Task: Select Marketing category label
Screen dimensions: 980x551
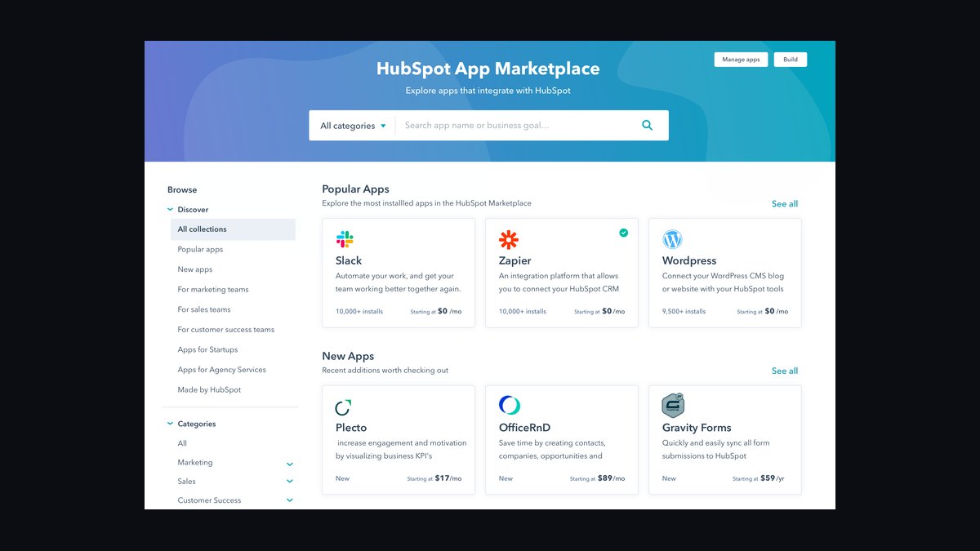Action: (x=195, y=463)
